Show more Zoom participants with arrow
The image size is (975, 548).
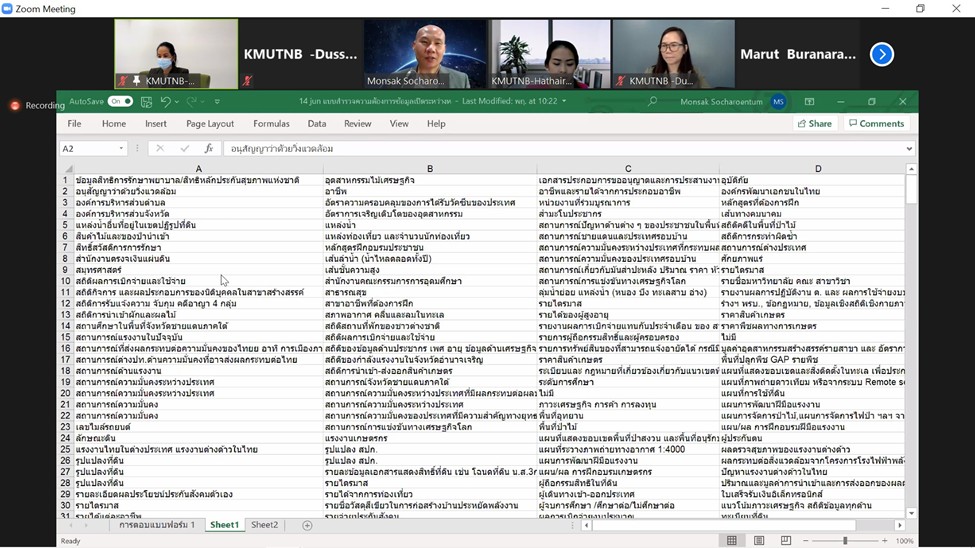[881, 54]
